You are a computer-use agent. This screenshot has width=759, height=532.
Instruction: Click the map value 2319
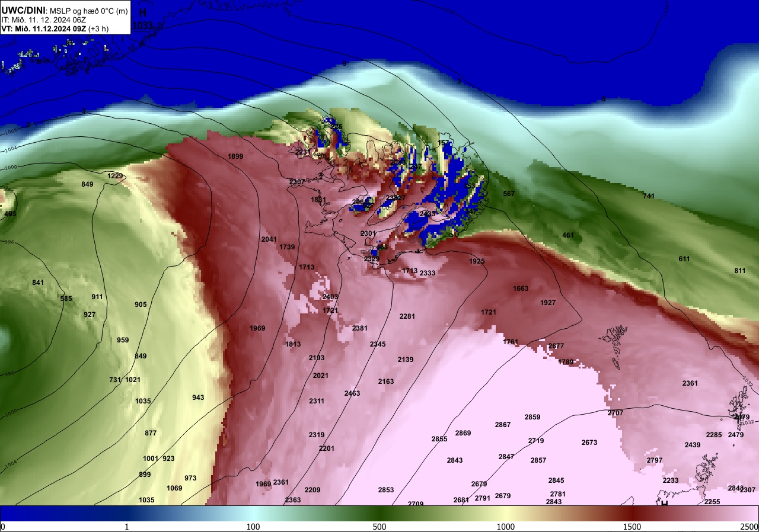pos(317,435)
